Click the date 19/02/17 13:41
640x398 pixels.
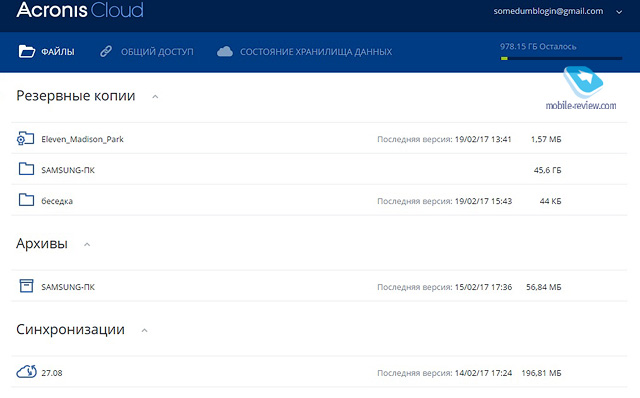click(x=483, y=139)
